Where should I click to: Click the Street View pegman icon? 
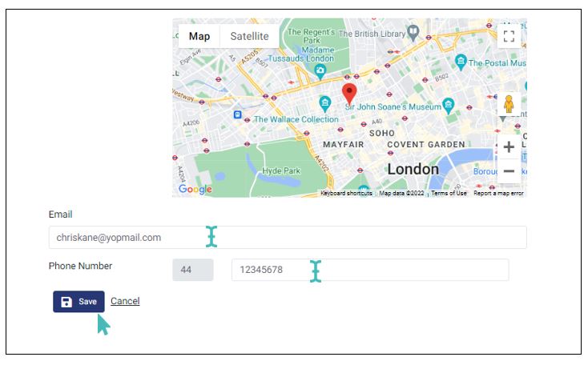click(509, 104)
